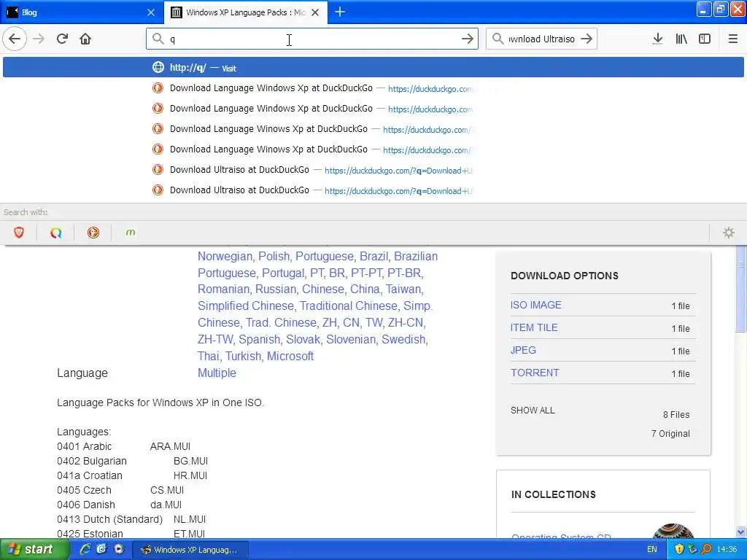This screenshot has height=560, width=747.
Task: Choose last Download Ultraiso at DuckDuckGo suggestion
Action: tap(373, 190)
